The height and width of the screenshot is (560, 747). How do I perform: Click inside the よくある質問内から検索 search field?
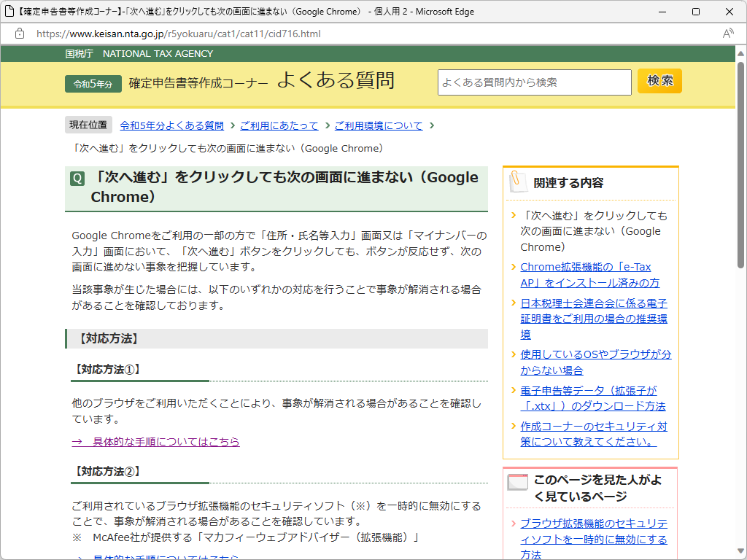point(534,82)
